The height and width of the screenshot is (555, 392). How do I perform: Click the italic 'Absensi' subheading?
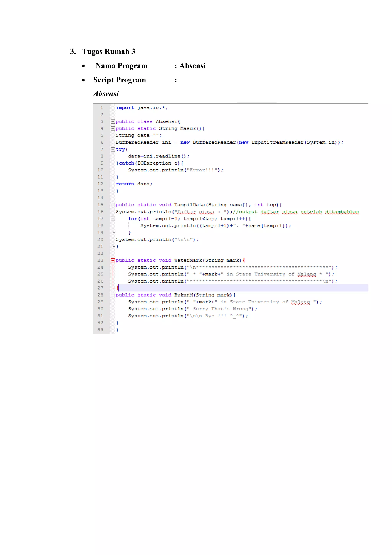pos(106,93)
